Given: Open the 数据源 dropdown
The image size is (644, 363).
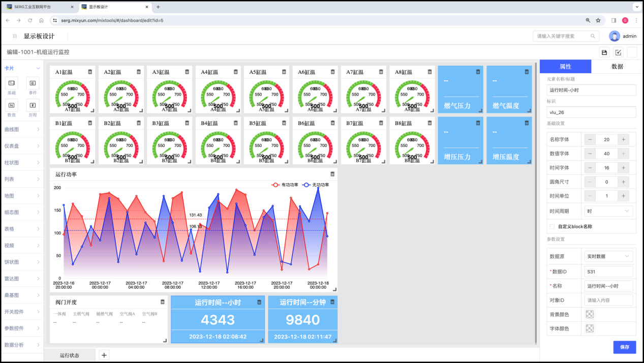Looking at the screenshot, I should click(608, 256).
